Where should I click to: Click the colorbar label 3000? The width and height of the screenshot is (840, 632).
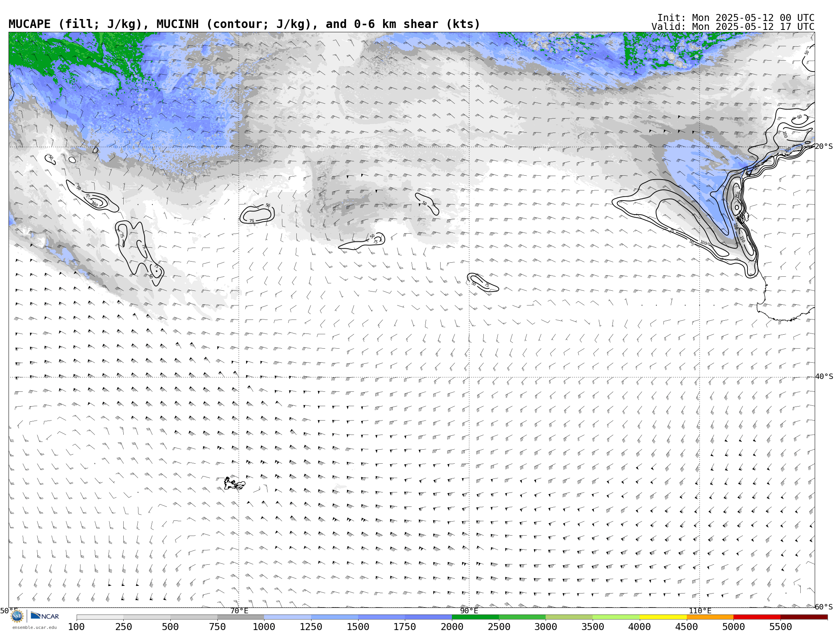coord(546,627)
